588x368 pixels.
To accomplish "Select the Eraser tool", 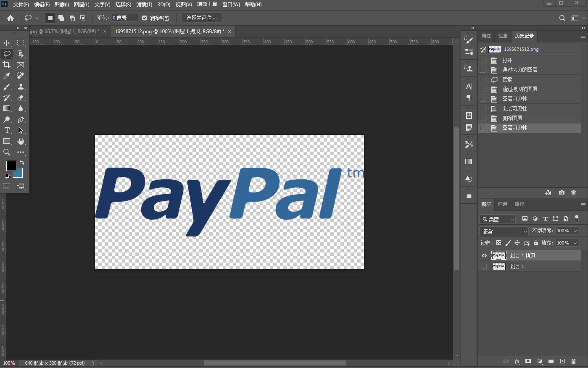I will [21, 97].
